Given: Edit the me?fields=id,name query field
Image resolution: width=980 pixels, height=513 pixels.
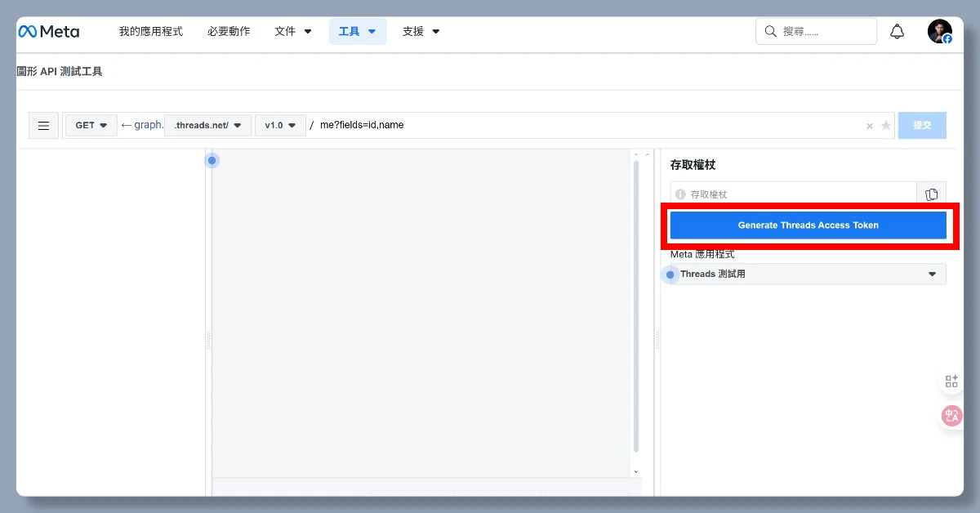Looking at the screenshot, I should coord(588,126).
